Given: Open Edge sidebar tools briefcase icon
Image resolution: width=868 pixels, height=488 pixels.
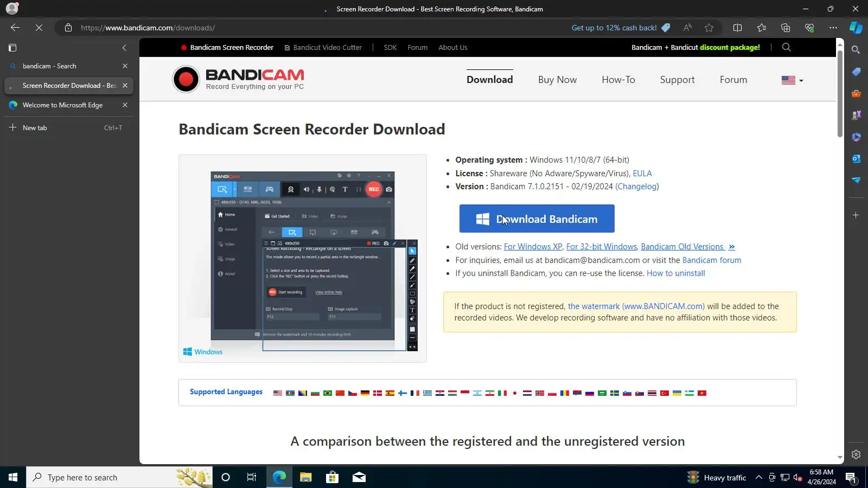Looking at the screenshot, I should 856,93.
